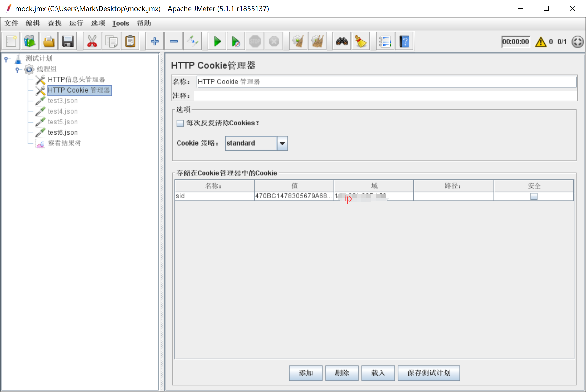Click the Toggle enable/disable icon
The height and width of the screenshot is (392, 586).
(x=193, y=41)
